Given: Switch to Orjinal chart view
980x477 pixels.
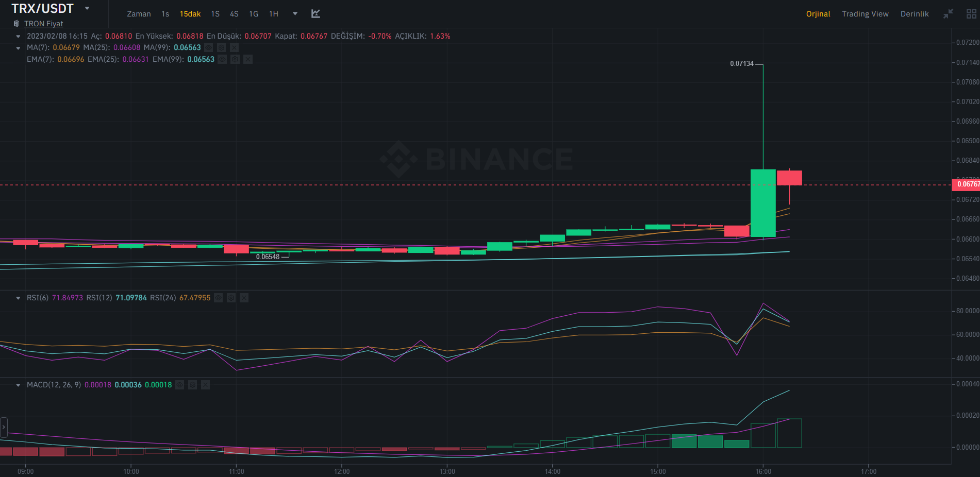Looking at the screenshot, I should click(x=818, y=14).
